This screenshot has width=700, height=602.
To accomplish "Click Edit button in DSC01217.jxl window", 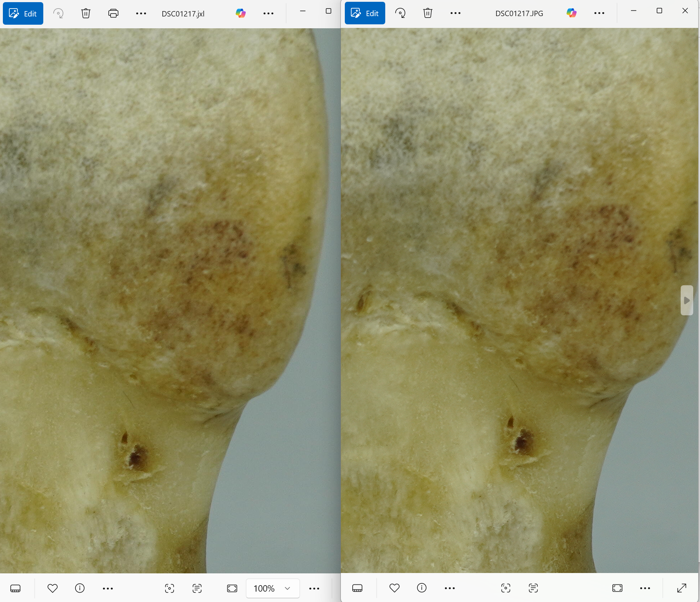I will pos(23,14).
